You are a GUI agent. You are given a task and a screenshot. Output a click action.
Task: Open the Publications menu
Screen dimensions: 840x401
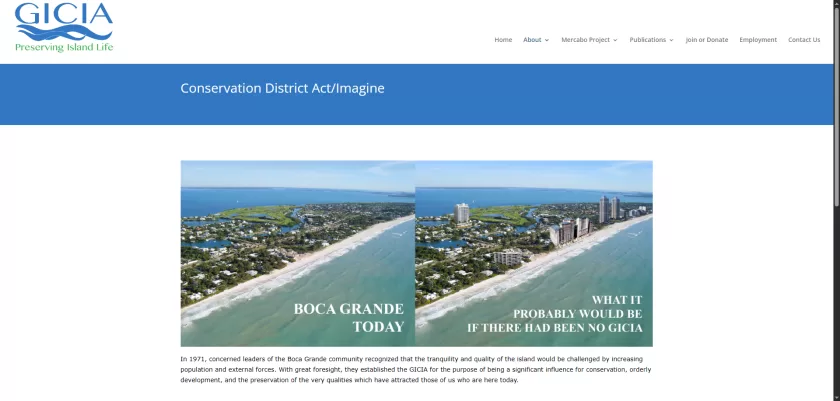click(x=648, y=40)
